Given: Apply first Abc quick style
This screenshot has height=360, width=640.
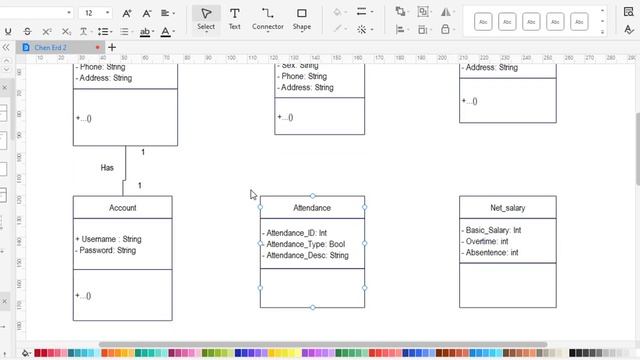Looking at the screenshot, I should click(483, 22).
